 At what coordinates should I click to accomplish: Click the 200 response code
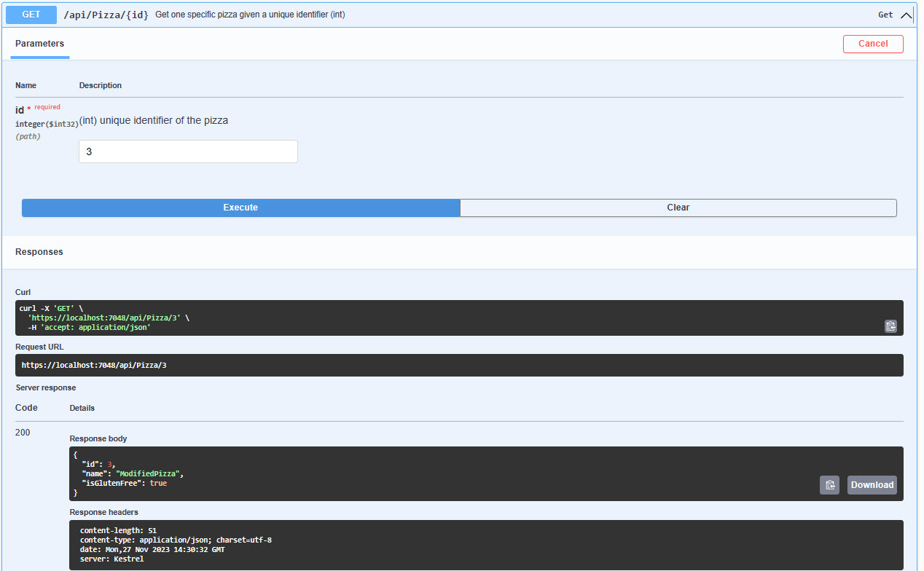23,433
